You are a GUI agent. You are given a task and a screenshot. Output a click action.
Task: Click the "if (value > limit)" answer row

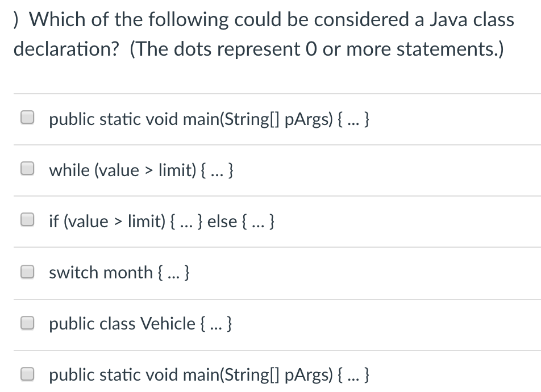(x=161, y=220)
